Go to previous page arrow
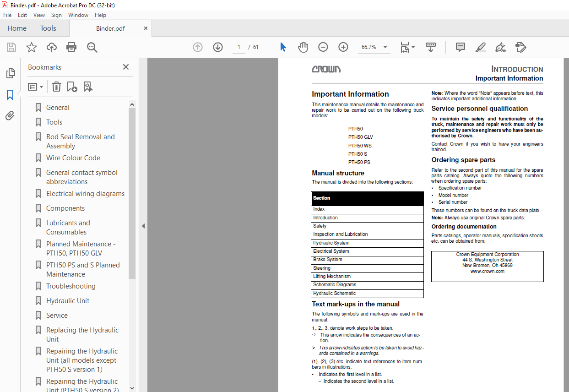Image resolution: width=569 pixels, height=392 pixels. click(198, 47)
